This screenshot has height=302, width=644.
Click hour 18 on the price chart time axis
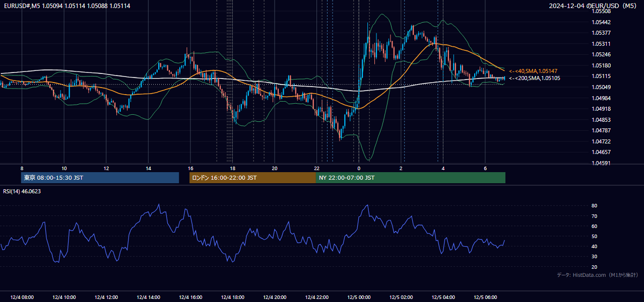pyautogui.click(x=232, y=168)
